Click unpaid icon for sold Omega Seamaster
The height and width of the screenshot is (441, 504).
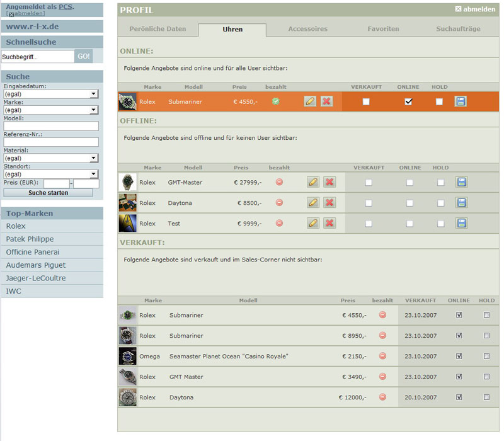coord(382,356)
